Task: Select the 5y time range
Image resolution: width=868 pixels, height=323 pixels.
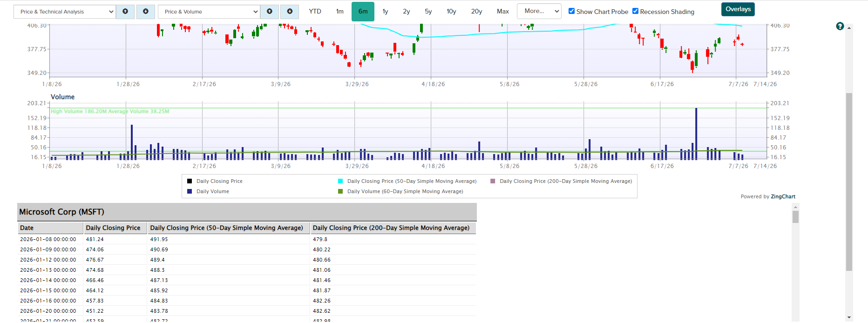Action: tap(428, 12)
